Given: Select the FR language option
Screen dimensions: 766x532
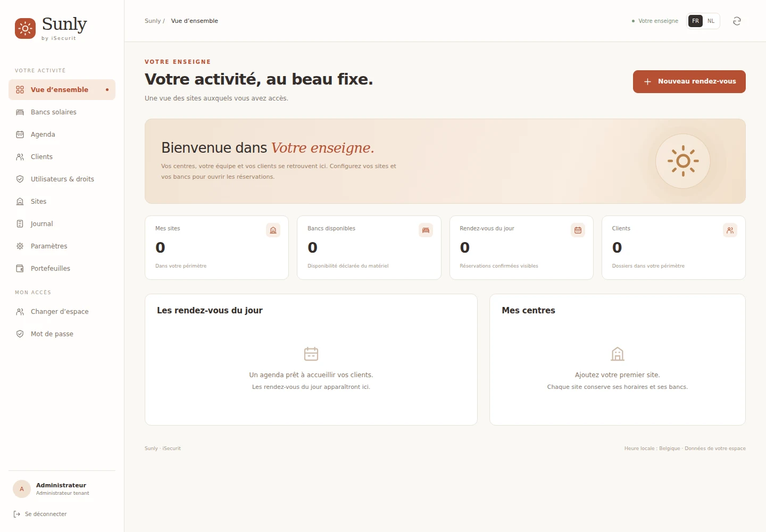Looking at the screenshot, I should point(695,21).
